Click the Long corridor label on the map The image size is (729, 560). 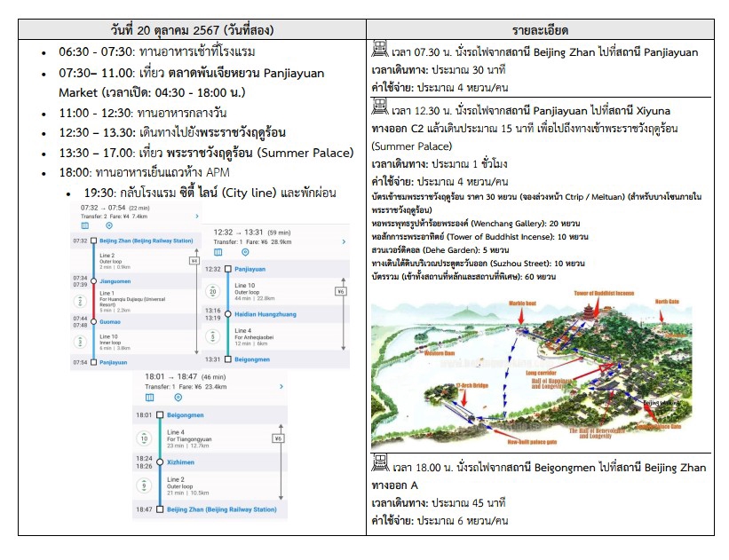point(541,373)
